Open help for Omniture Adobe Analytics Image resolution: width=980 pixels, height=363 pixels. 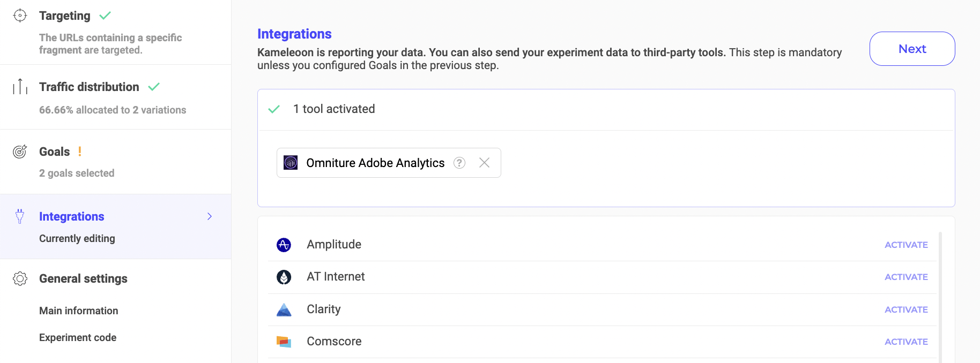459,163
